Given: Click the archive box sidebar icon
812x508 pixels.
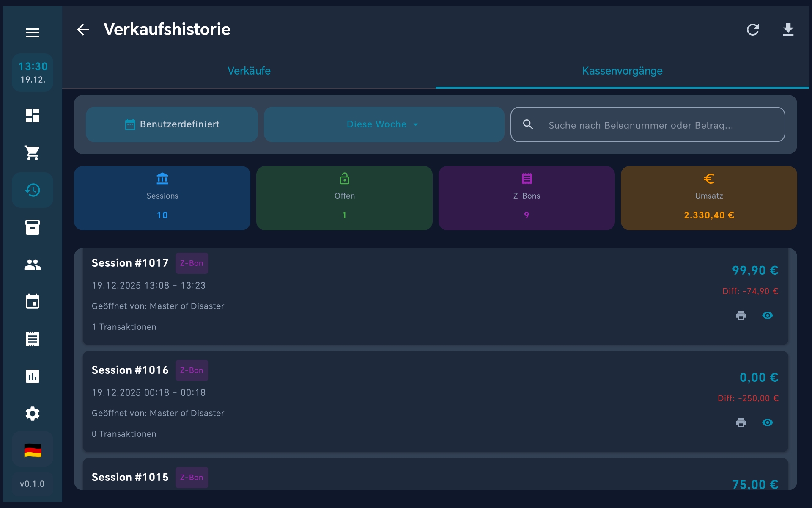Looking at the screenshot, I should pos(33,227).
